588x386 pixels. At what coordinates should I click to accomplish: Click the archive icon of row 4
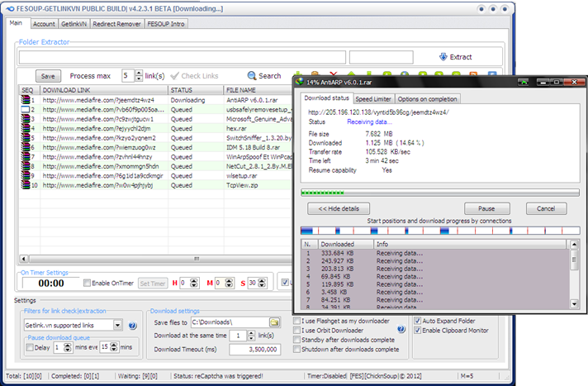point(26,128)
